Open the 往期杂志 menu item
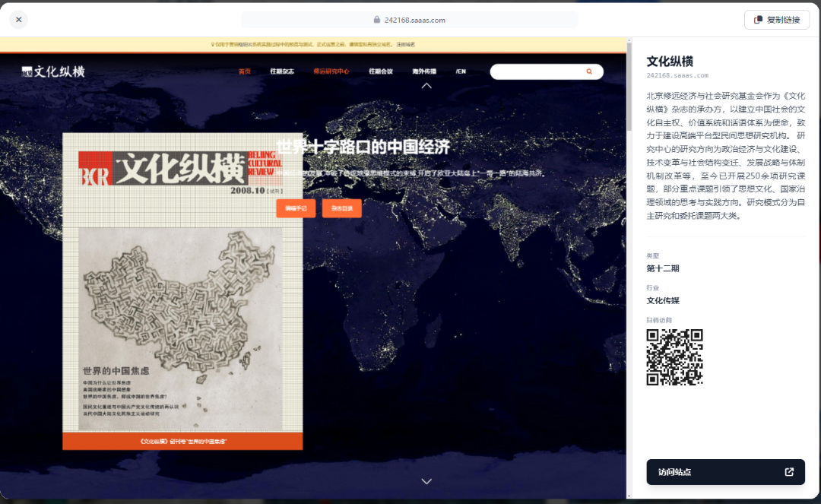The image size is (821, 504). click(281, 71)
